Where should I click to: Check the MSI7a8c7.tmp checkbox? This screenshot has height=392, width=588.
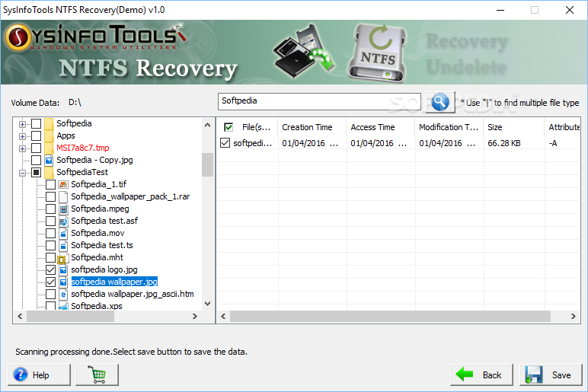coord(36,148)
